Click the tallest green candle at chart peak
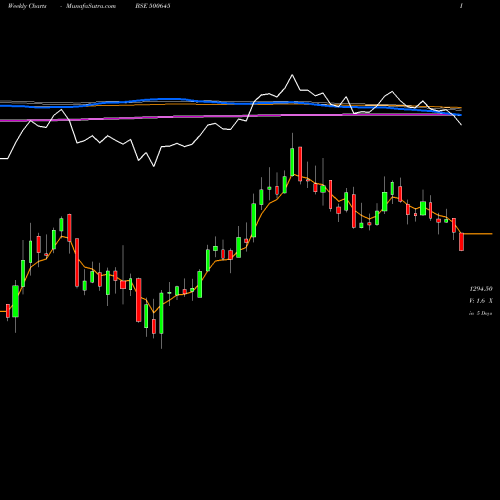500x500 pixels. [292, 162]
